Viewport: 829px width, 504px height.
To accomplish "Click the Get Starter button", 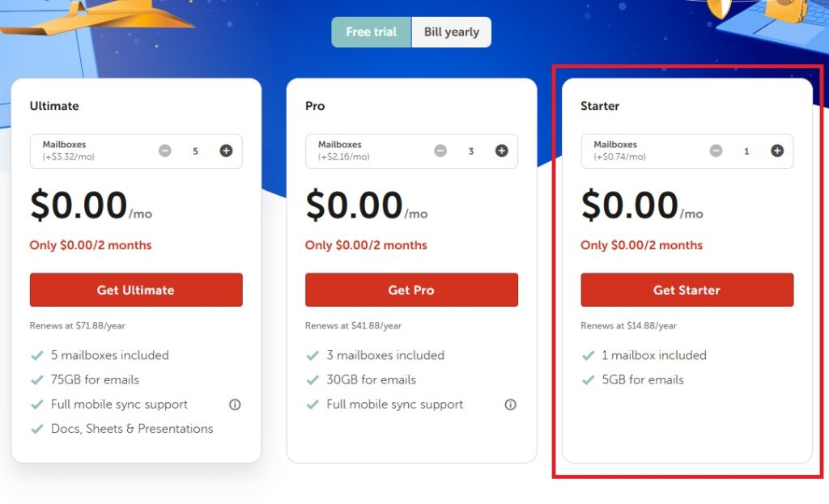I will tap(687, 290).
